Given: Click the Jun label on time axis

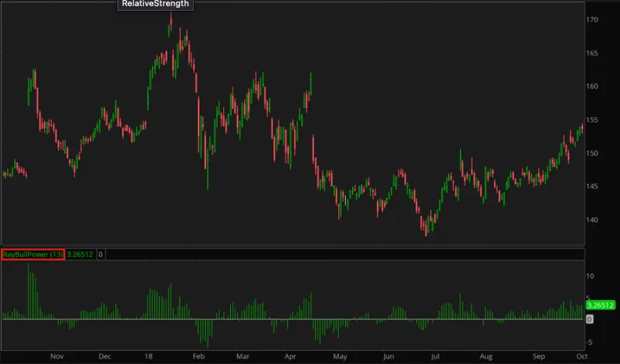Looking at the screenshot, I should (388, 356).
